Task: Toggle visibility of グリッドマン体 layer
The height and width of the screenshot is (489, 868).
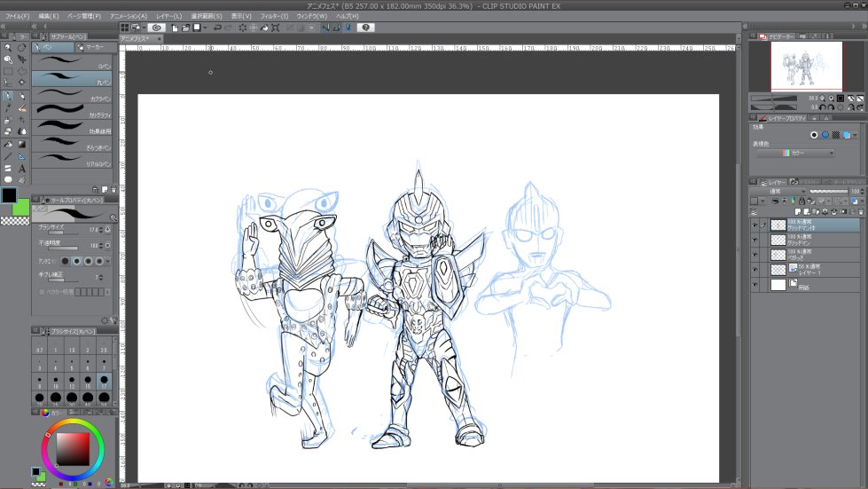Action: pyautogui.click(x=755, y=225)
